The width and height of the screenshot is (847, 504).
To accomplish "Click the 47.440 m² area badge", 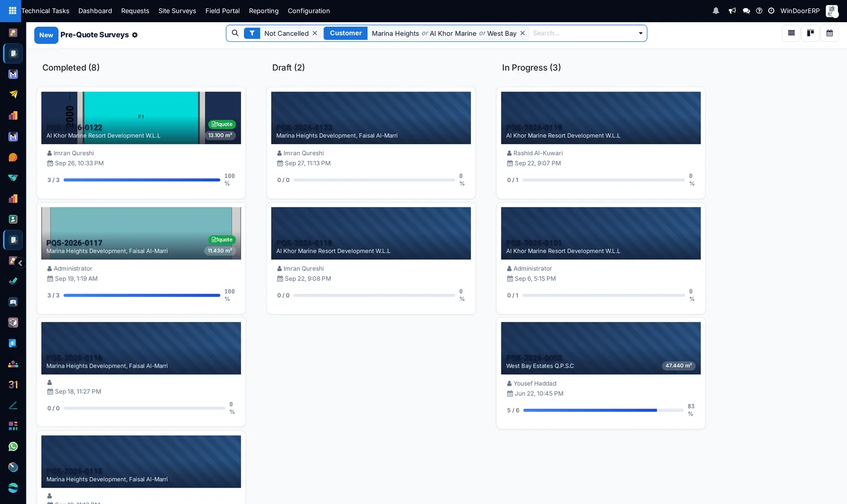I will [x=679, y=366].
